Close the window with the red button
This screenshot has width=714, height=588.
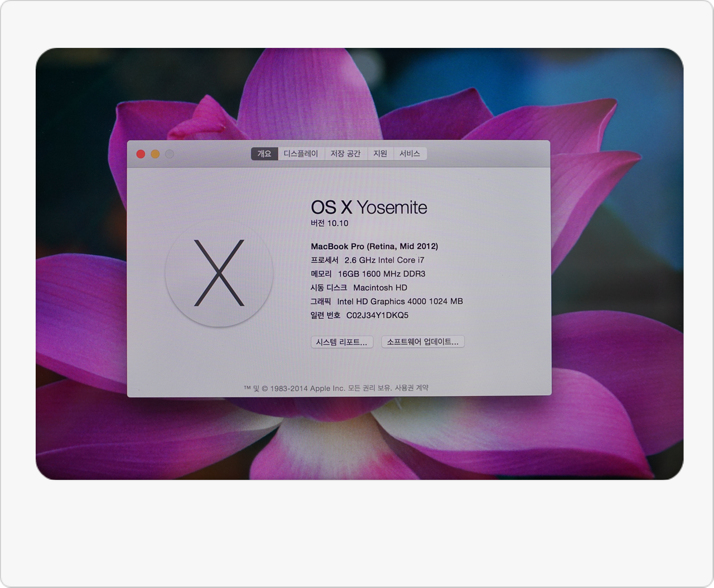click(x=141, y=154)
